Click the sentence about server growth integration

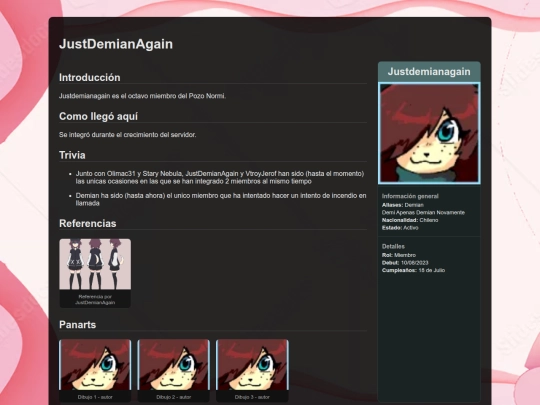pos(127,135)
